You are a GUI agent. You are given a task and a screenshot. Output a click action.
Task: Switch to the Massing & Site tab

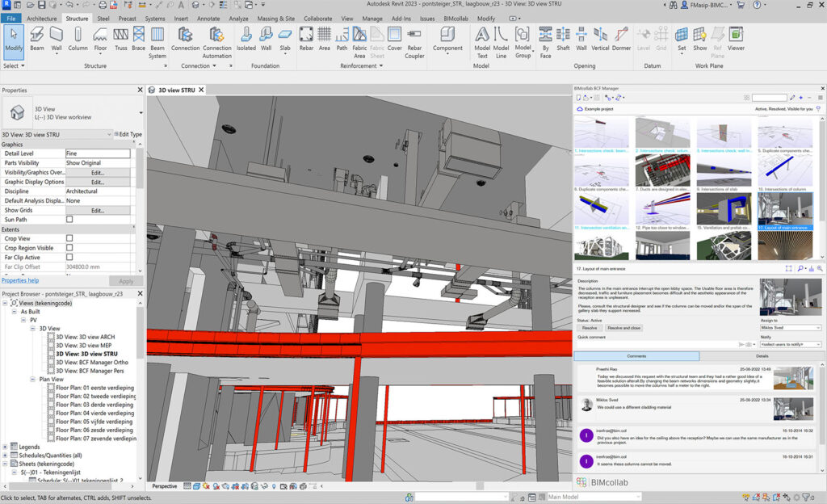click(x=276, y=19)
